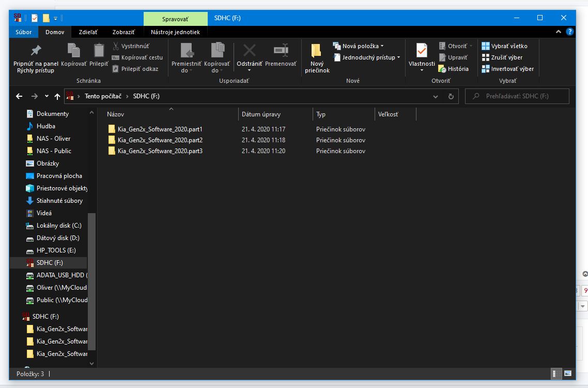Open the Help question mark icon
Viewport: 588px width, 388px height.
click(x=569, y=32)
